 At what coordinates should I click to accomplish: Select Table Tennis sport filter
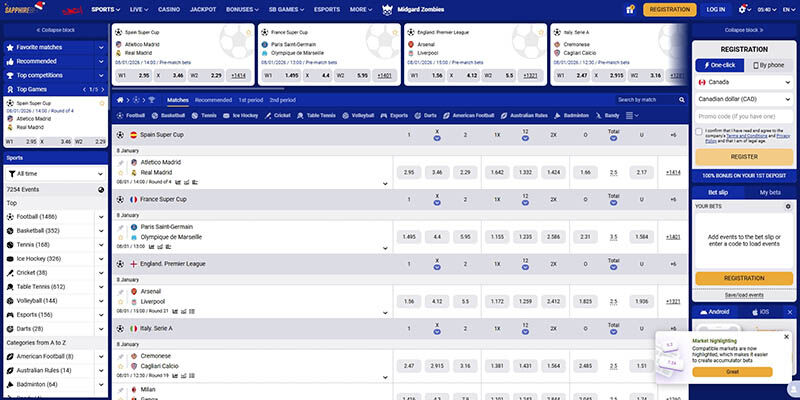(317, 116)
